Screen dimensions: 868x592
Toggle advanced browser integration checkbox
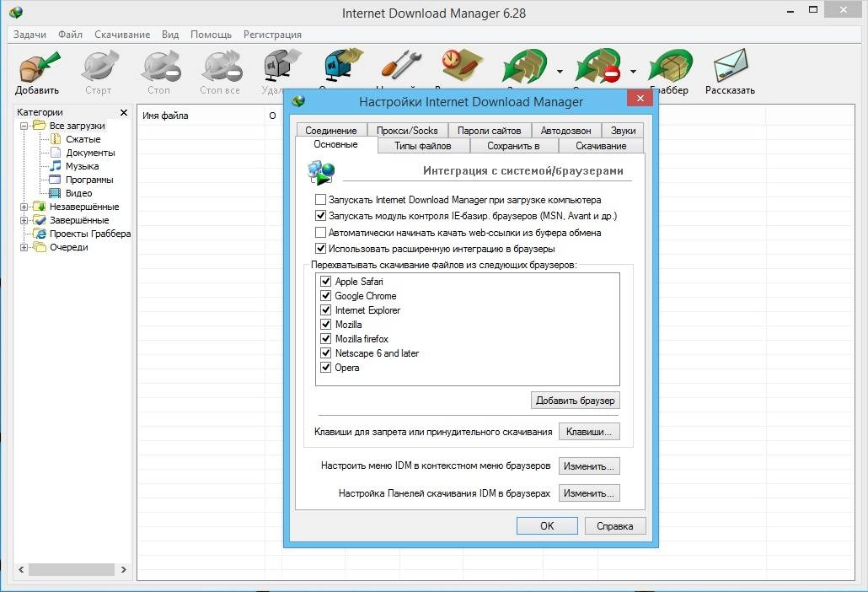click(320, 248)
